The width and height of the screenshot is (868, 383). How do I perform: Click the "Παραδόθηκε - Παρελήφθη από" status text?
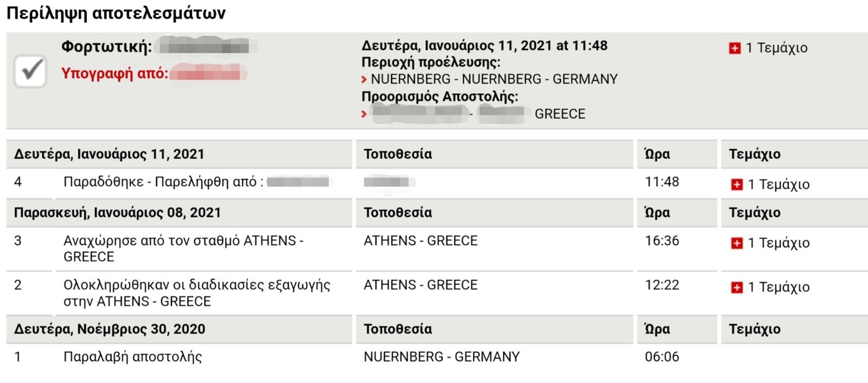click(163, 182)
